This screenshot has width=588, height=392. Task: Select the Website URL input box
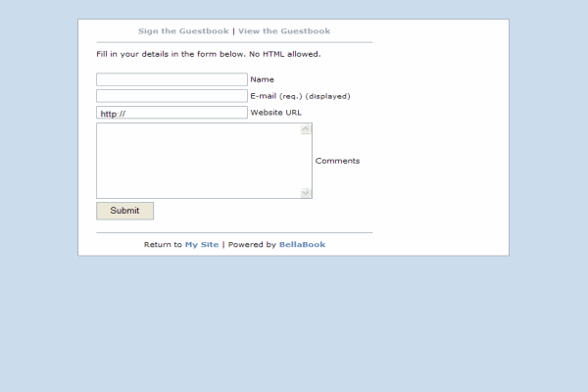(x=171, y=113)
